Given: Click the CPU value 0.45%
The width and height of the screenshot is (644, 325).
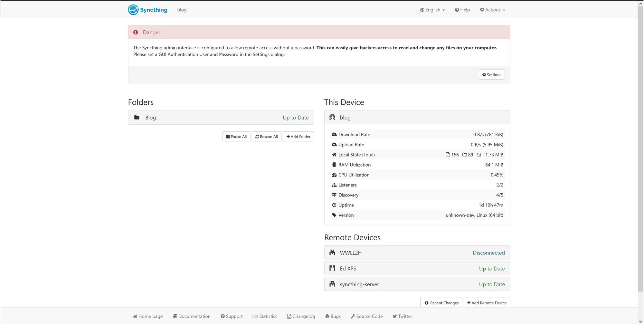Looking at the screenshot, I should pos(497,175).
